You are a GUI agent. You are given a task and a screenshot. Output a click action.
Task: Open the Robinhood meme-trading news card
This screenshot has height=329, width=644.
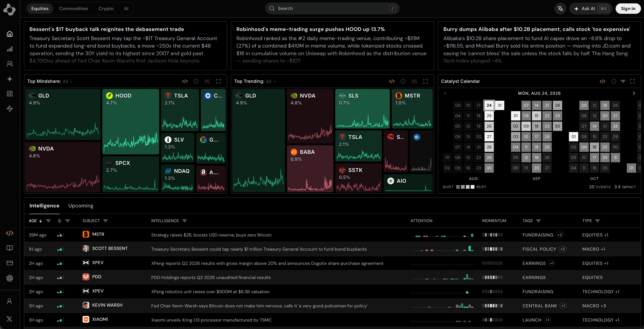click(x=332, y=46)
